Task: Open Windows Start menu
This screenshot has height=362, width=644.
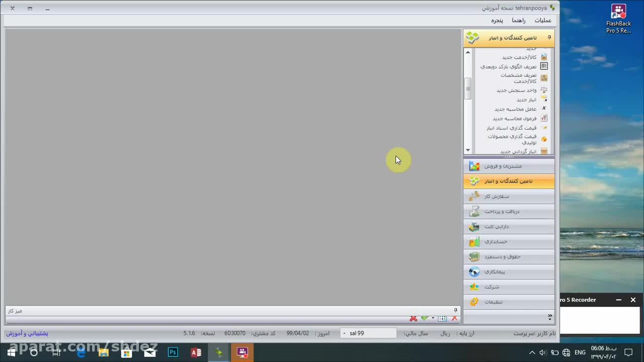Action: 11,352
